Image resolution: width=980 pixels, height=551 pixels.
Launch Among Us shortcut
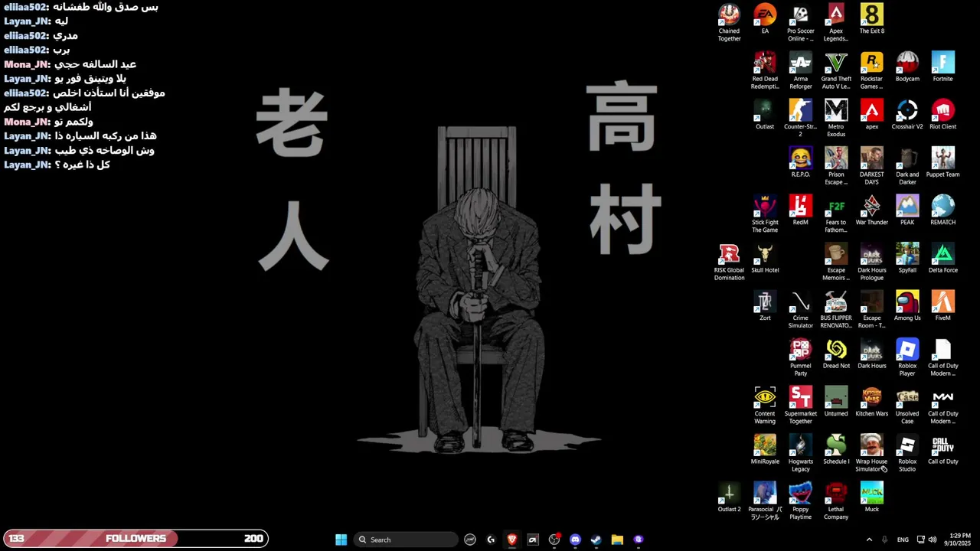click(907, 306)
